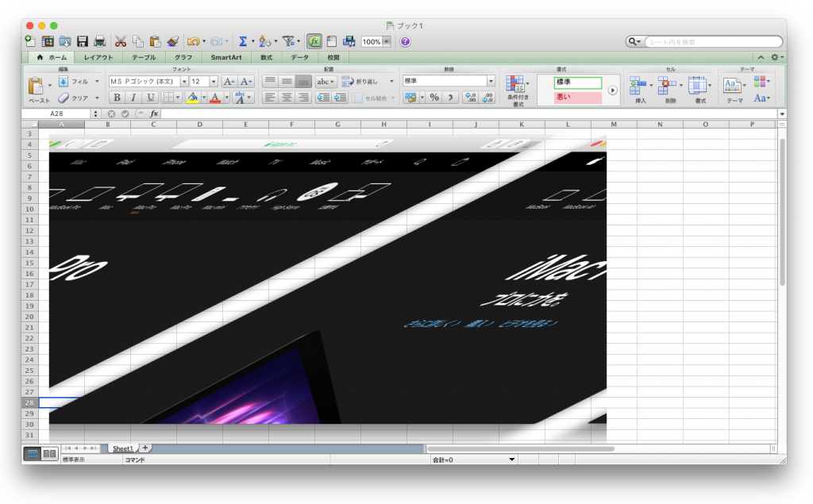Toggle italic formatting
The width and height of the screenshot is (813, 504).
pos(133,97)
